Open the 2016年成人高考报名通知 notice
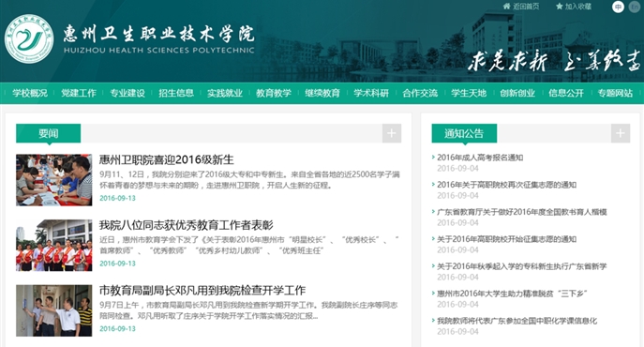644x347 pixels. [480, 158]
